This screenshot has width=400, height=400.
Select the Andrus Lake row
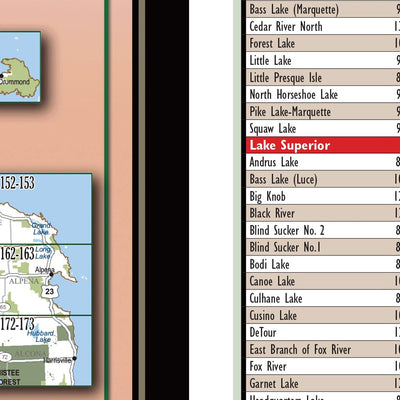click(323, 162)
